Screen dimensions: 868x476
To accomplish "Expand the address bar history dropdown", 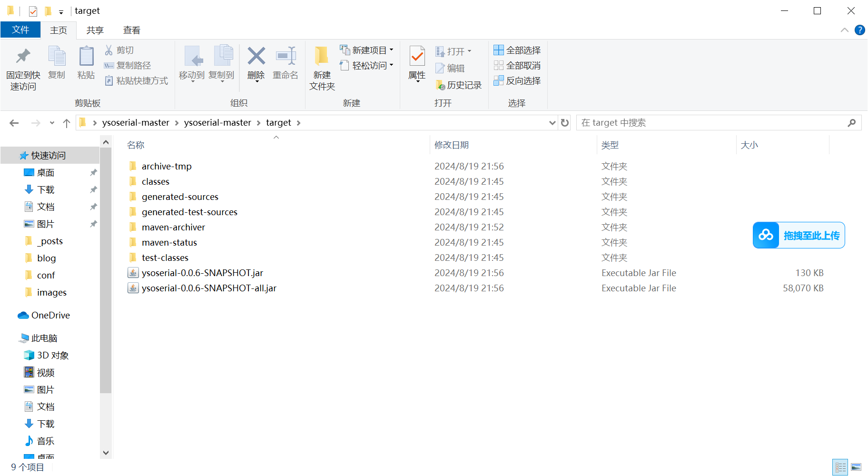I will click(x=552, y=123).
